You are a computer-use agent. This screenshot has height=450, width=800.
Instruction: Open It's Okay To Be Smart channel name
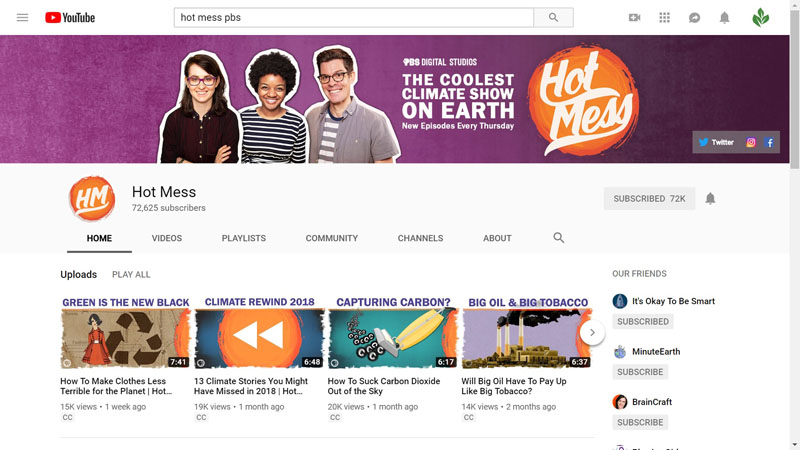(673, 301)
